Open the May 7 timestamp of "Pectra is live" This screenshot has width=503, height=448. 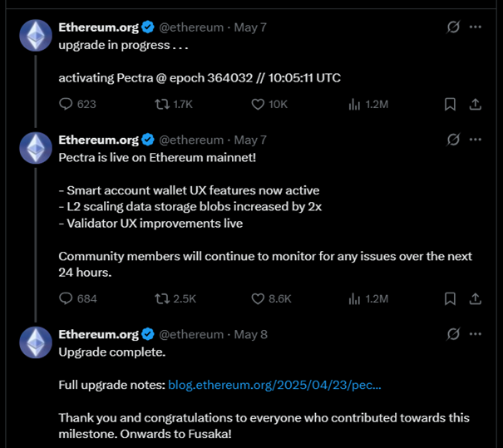[250, 140]
